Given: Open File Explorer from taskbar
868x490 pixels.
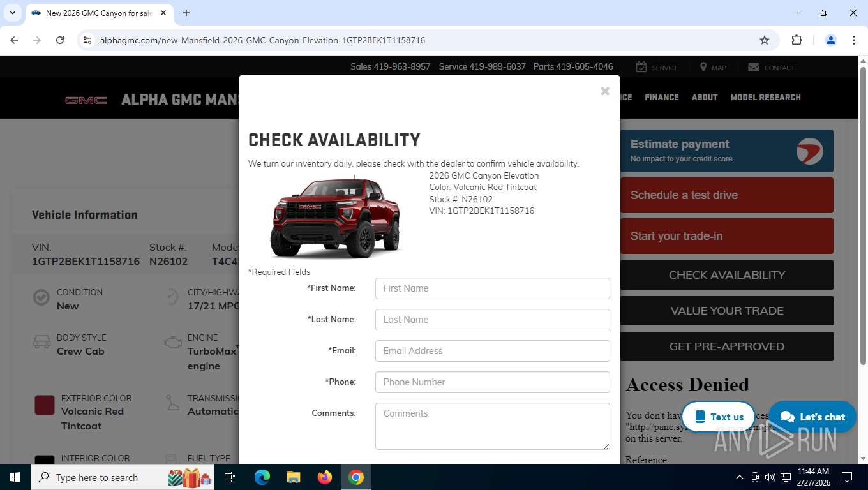Looking at the screenshot, I should click(293, 477).
